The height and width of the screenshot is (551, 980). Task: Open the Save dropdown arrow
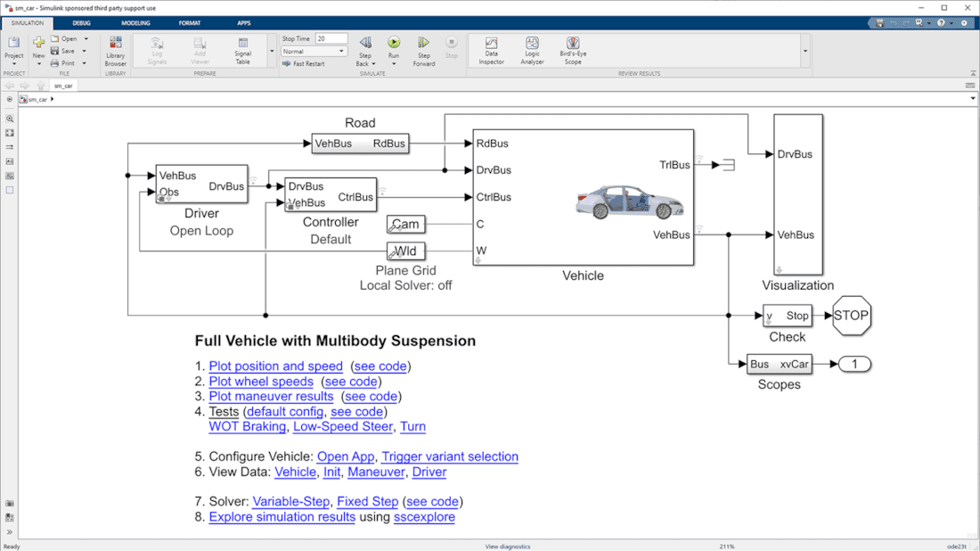[x=86, y=52]
